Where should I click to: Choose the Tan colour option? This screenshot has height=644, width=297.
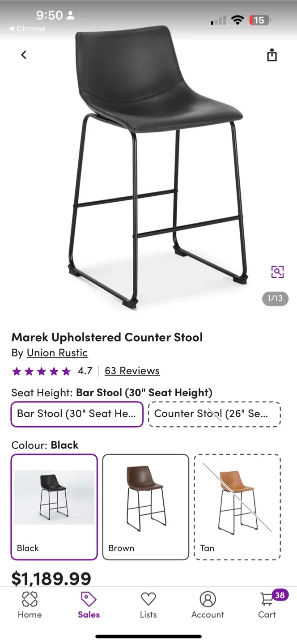click(x=237, y=506)
